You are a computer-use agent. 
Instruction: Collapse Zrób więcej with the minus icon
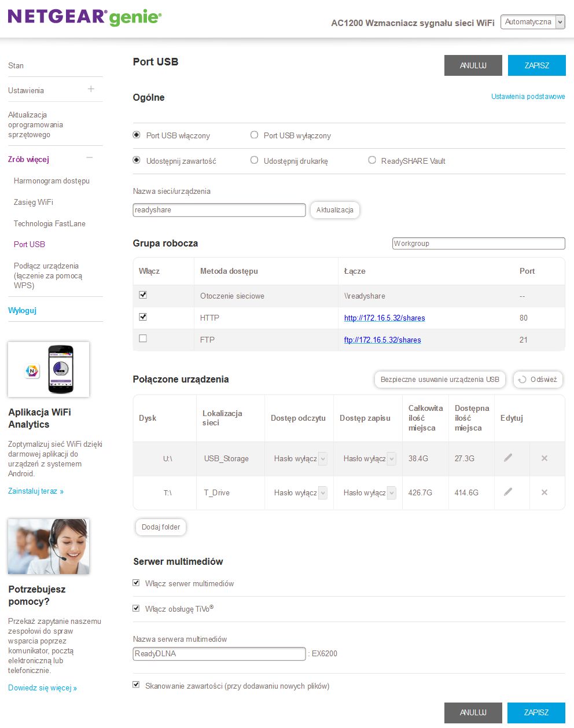pos(90,158)
